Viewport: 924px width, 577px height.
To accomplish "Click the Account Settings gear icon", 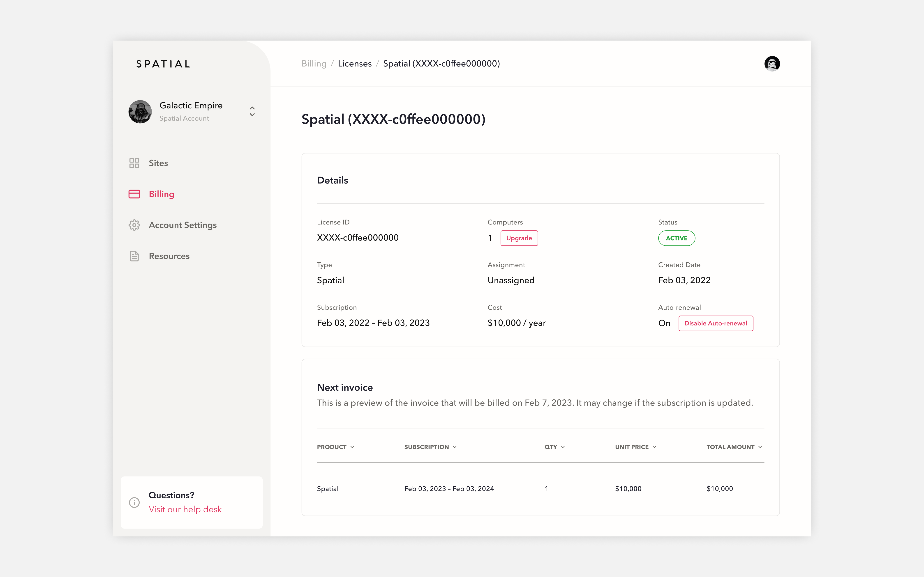I will (134, 225).
